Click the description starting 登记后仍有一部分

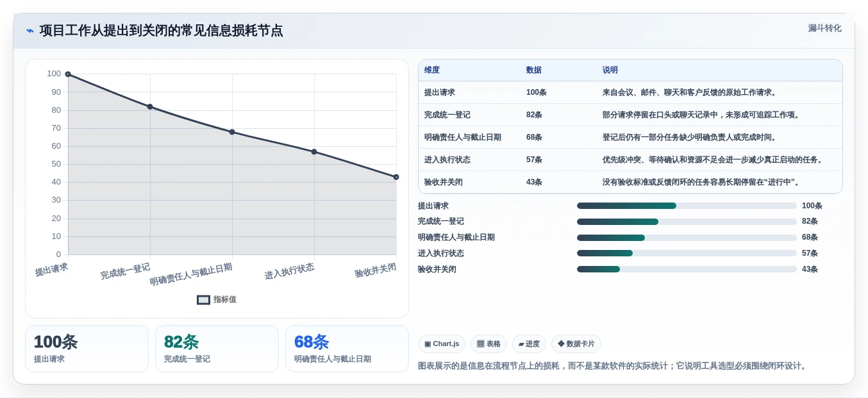(691, 137)
